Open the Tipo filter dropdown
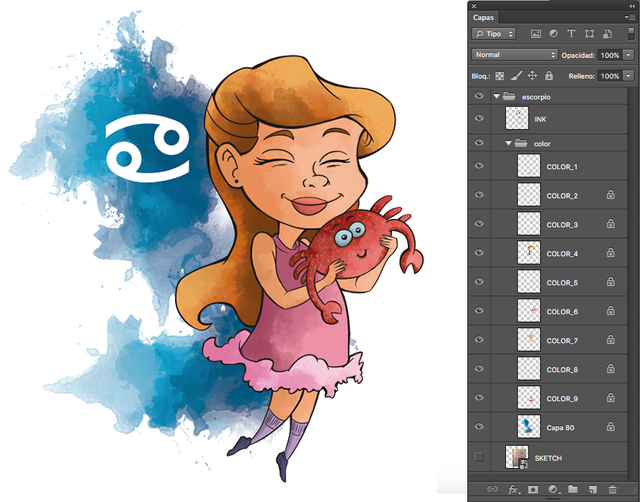Viewport: 640px width, 502px height. pos(494,34)
